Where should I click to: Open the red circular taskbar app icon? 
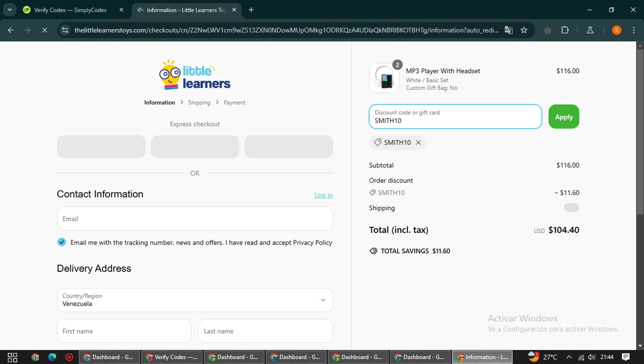(x=69, y=357)
